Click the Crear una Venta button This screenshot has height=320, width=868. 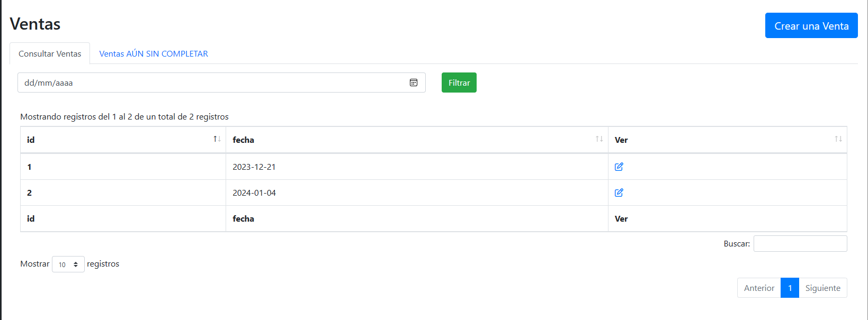811,25
